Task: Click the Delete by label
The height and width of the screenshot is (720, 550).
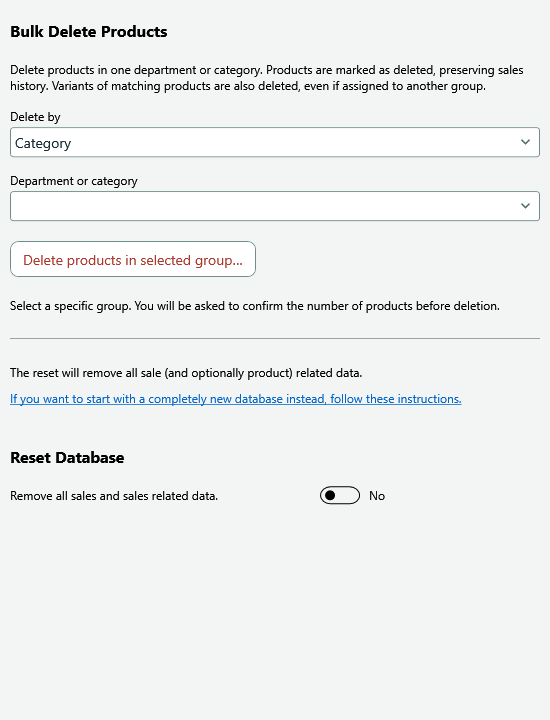Action: 35,117
